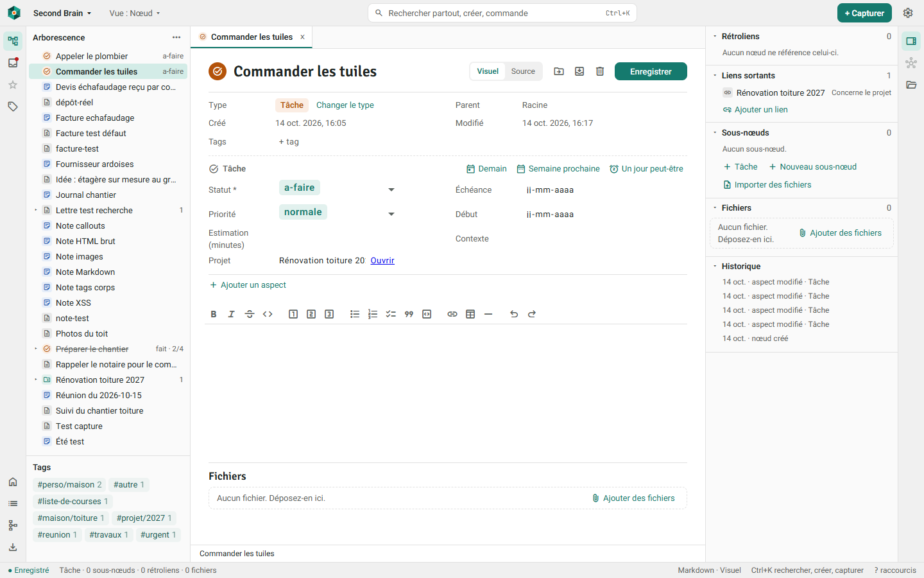The image size is (924, 578).
Task: Delete the node with trash icon
Action: 600,71
